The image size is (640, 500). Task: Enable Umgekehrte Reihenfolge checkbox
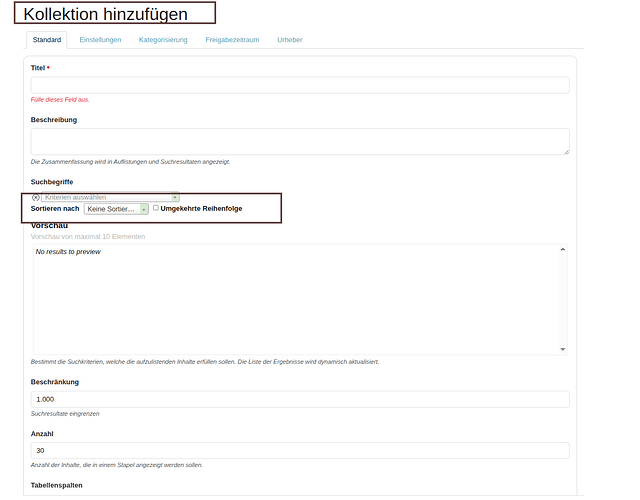pos(156,208)
